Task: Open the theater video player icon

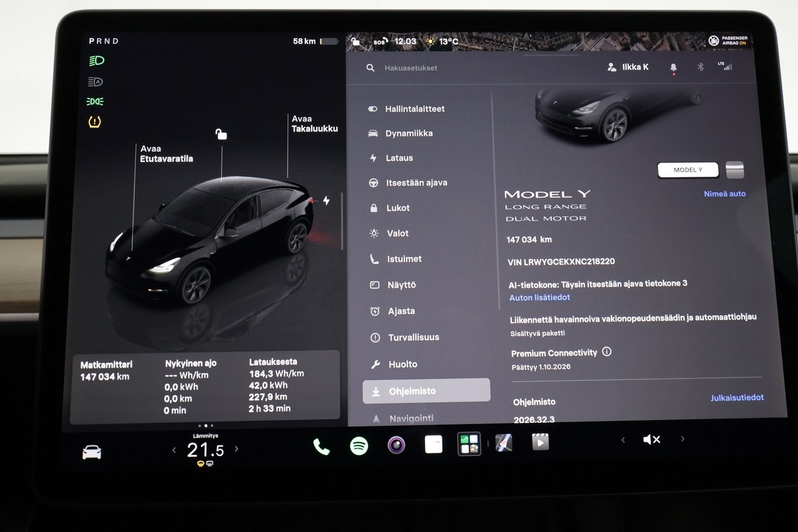Action: (x=541, y=442)
